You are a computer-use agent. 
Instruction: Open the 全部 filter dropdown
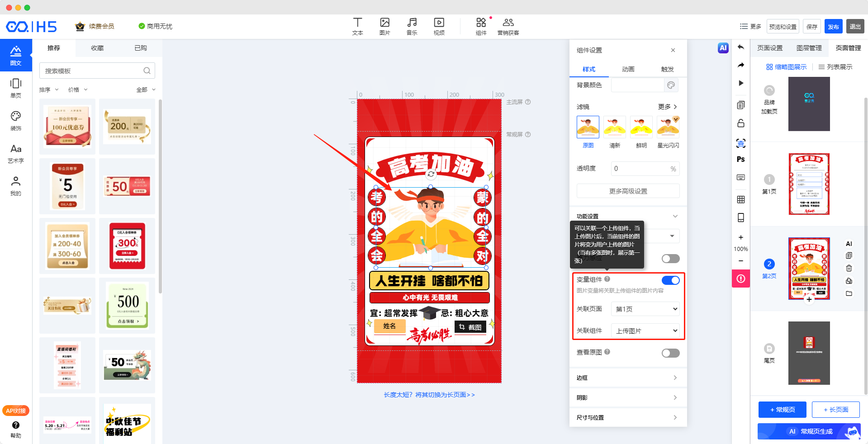pos(146,90)
